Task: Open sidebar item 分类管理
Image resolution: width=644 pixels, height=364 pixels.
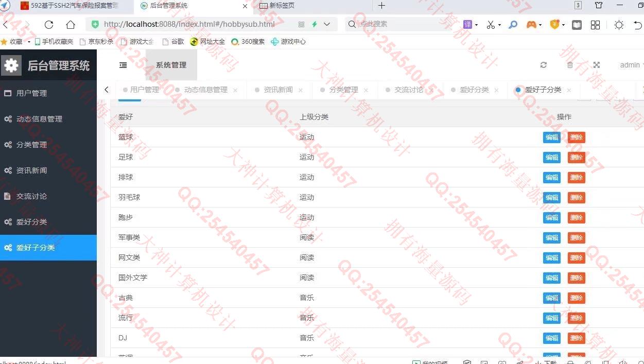Action: [x=48, y=145]
